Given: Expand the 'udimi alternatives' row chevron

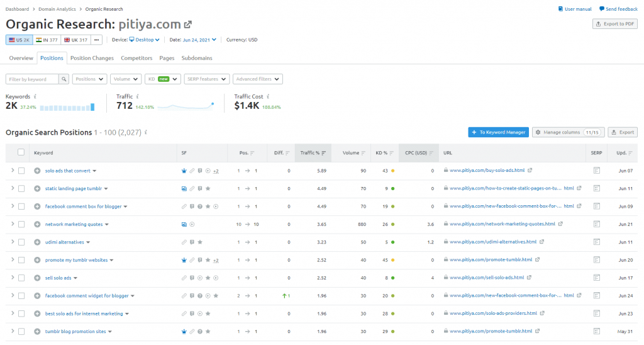Looking at the screenshot, I should pos(13,242).
